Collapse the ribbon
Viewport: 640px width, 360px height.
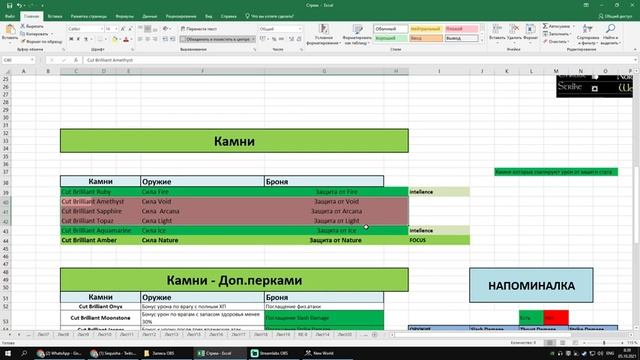point(635,49)
